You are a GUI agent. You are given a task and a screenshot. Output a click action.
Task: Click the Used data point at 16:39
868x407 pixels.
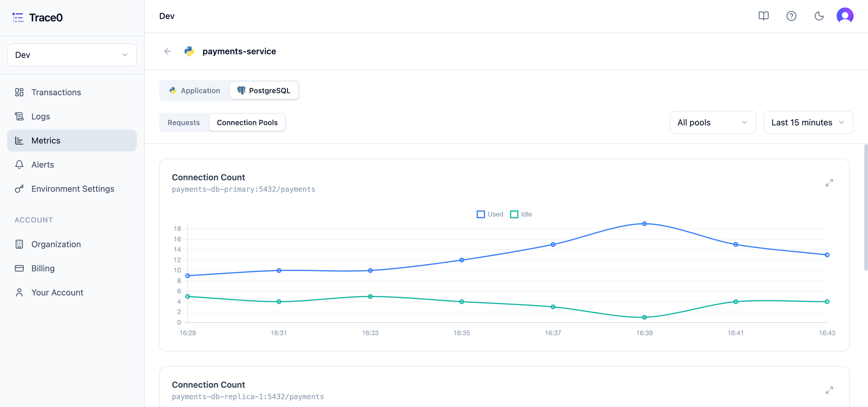point(644,224)
